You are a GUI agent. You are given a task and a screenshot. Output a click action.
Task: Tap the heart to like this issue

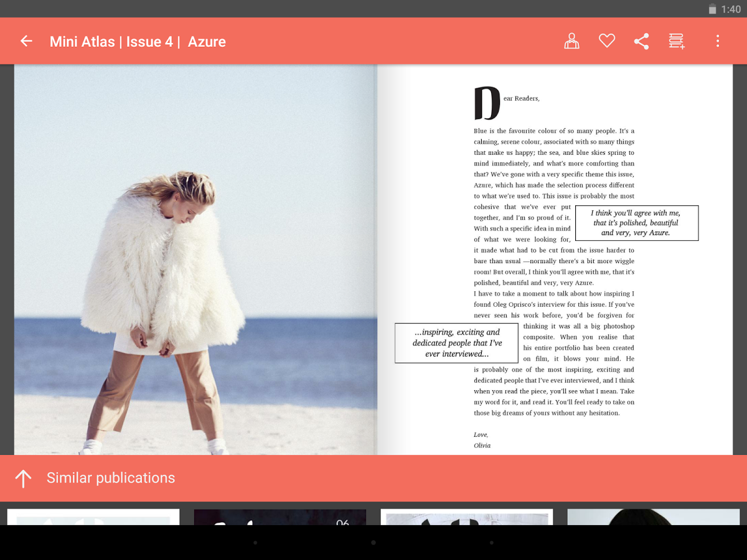tap(607, 40)
